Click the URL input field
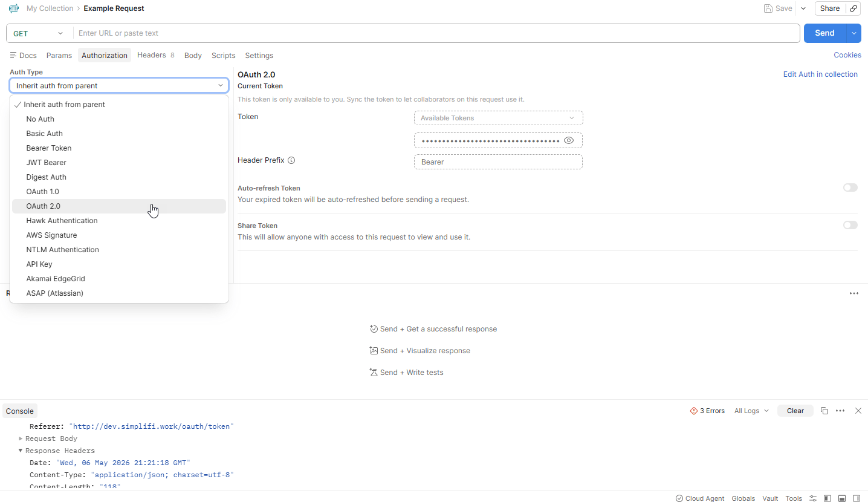Image resolution: width=868 pixels, height=502 pixels. tap(436, 33)
